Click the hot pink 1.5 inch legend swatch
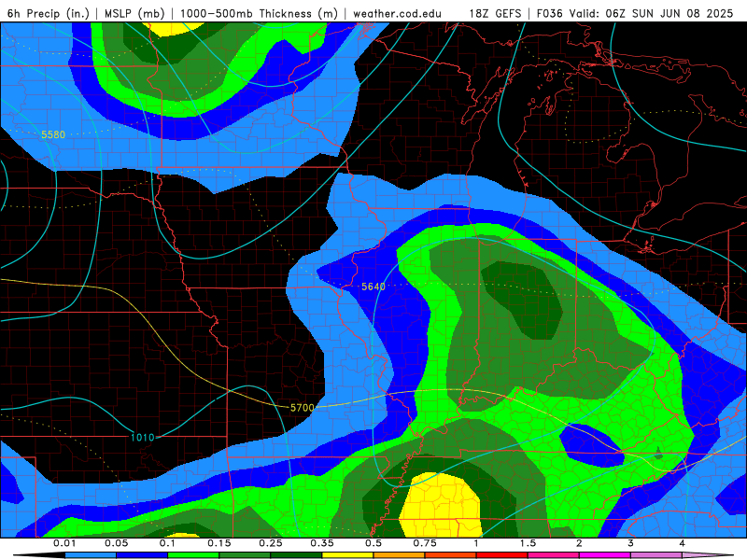Screen dimensions: 747x560 tap(554, 555)
